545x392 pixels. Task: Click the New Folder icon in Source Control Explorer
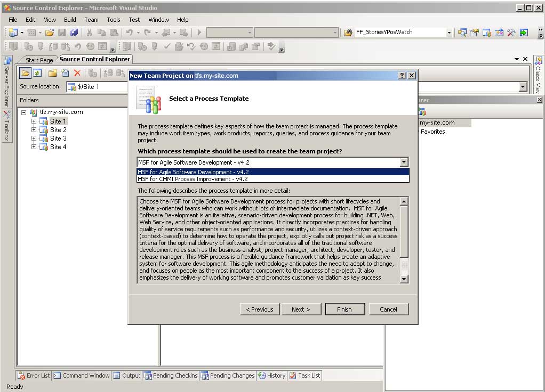click(52, 73)
